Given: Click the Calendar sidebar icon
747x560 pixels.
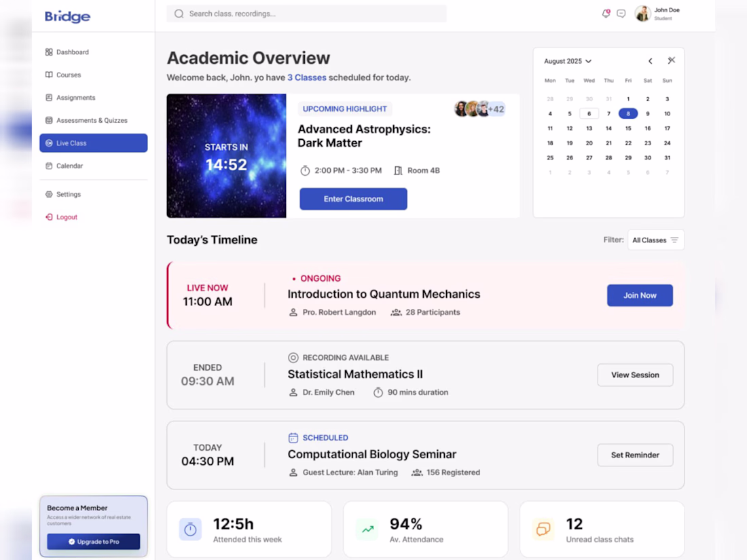Looking at the screenshot, I should coord(49,166).
